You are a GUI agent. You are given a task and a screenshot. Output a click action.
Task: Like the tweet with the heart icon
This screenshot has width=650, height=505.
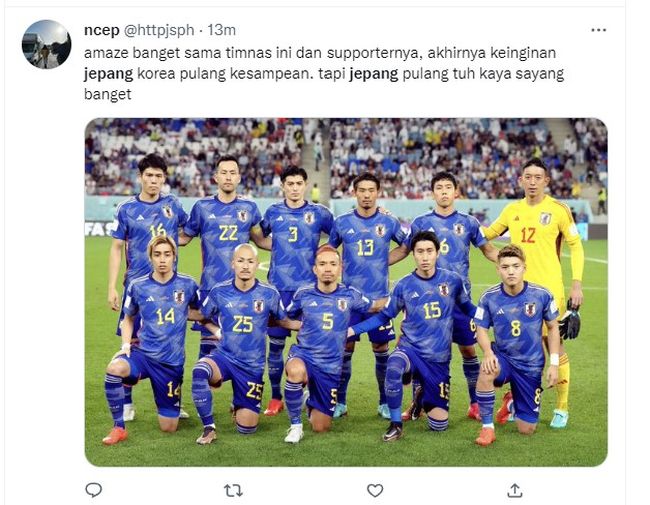click(x=375, y=490)
